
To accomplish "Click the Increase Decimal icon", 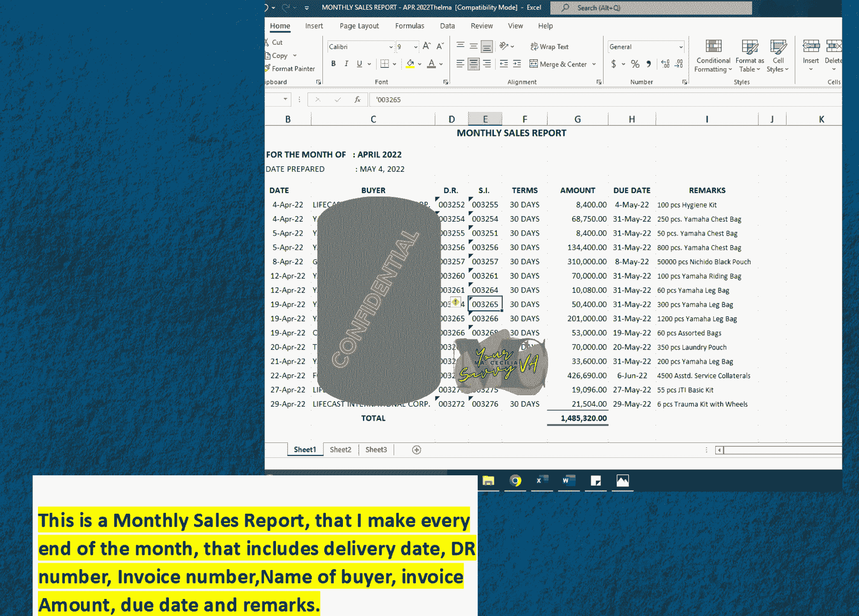I will click(x=665, y=64).
